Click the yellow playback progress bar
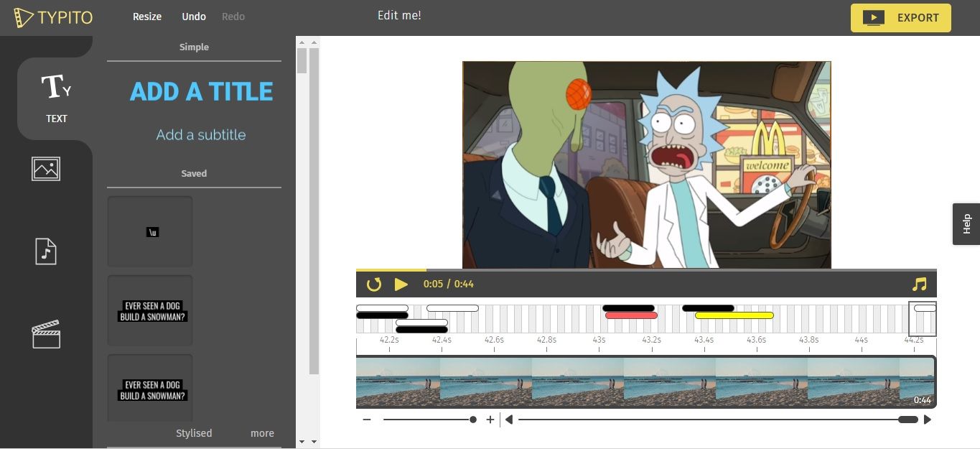Screen dimensions: 980x449 (x=391, y=270)
